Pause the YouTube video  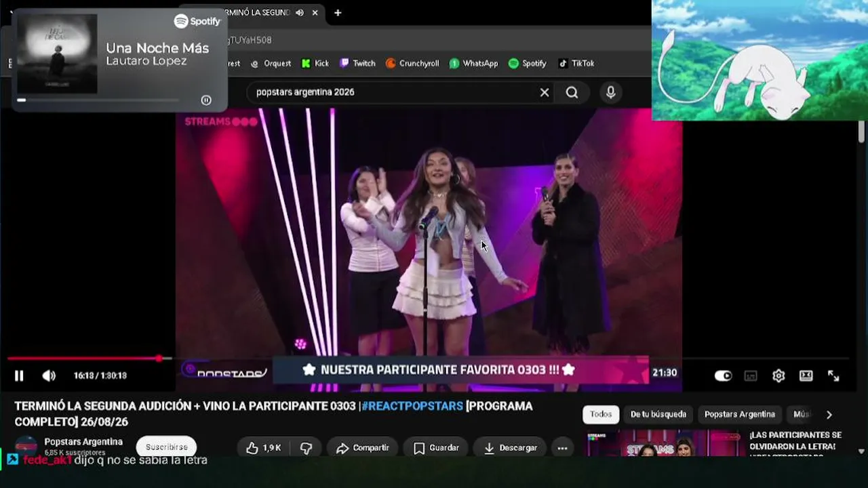click(19, 375)
